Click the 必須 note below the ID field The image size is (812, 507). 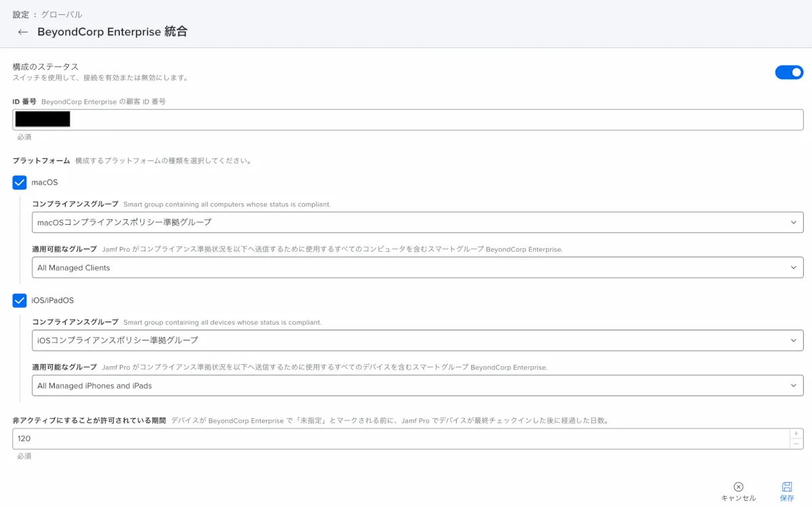24,137
